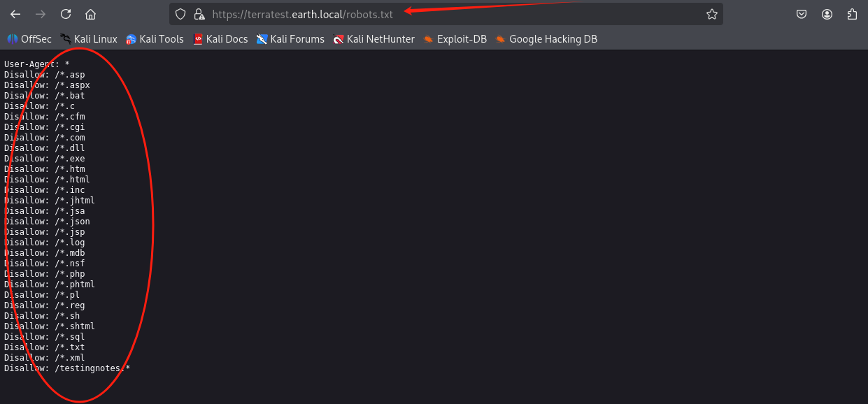Open the Kali Linux bookmark

(x=88, y=39)
